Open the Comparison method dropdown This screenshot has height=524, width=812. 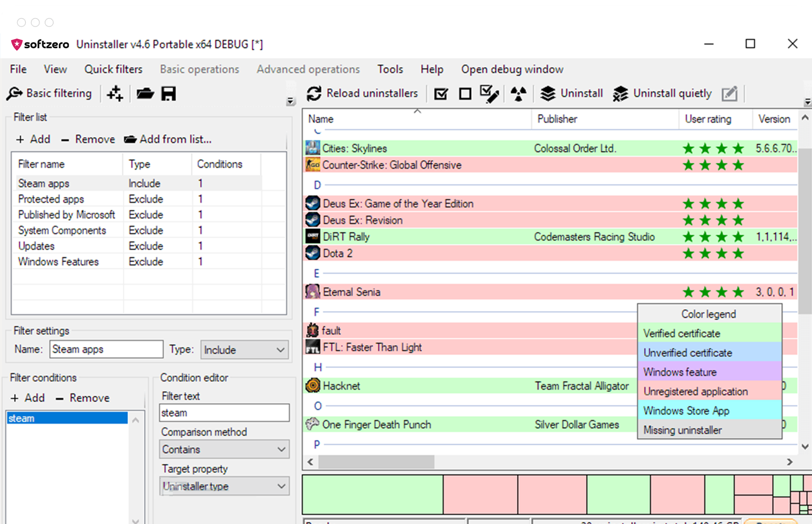(x=224, y=449)
